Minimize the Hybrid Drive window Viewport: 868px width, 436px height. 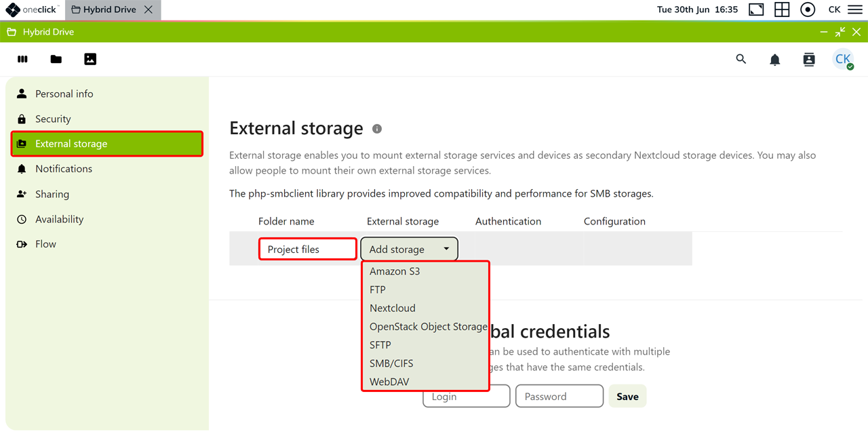[824, 32]
